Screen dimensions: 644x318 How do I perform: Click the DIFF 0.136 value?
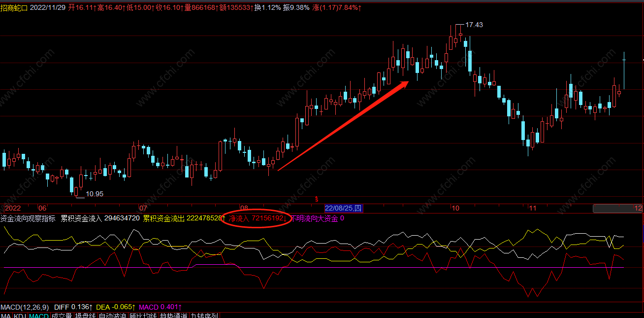tap(73, 307)
